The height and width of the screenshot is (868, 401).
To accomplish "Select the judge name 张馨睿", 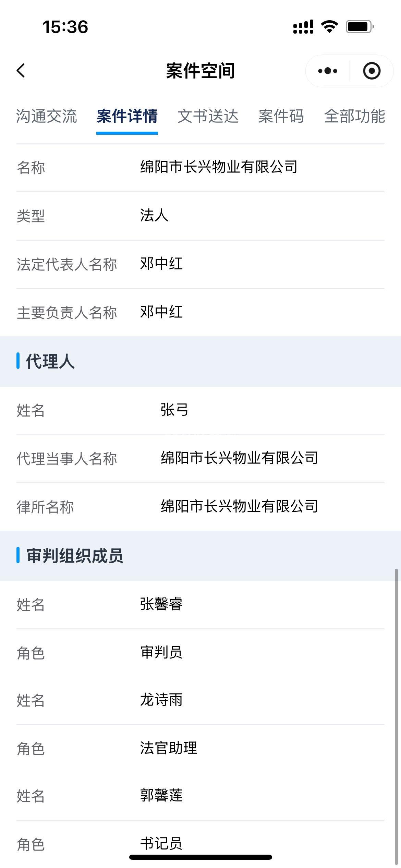I will [161, 604].
